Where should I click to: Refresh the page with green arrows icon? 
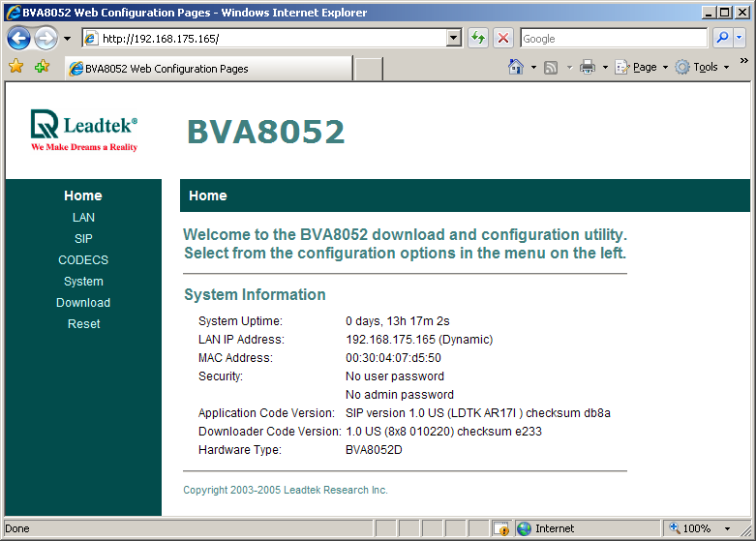click(478, 38)
